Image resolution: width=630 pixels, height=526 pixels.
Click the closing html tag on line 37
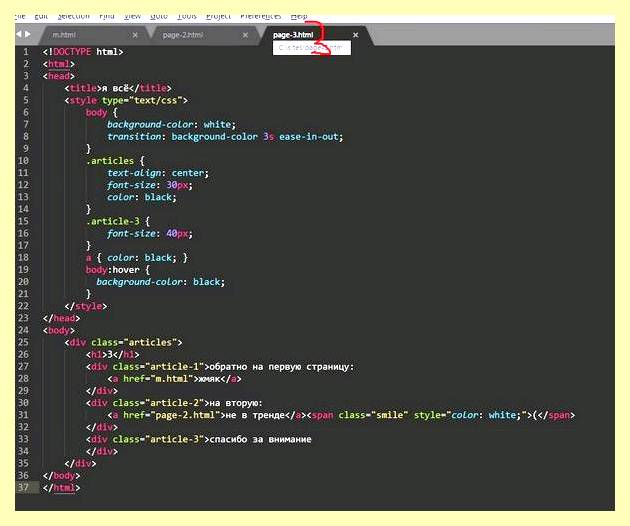coord(61,488)
